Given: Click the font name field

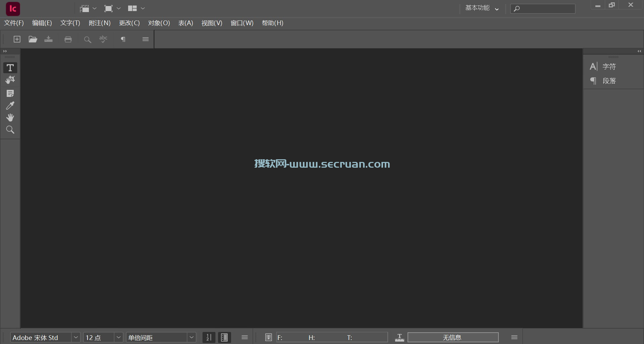Looking at the screenshot, I should coord(41,337).
